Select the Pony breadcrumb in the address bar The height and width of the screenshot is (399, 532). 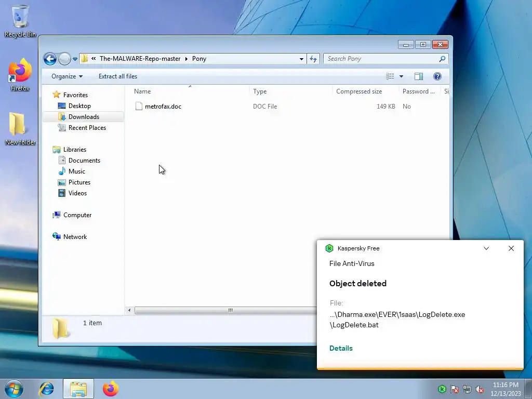199,59
